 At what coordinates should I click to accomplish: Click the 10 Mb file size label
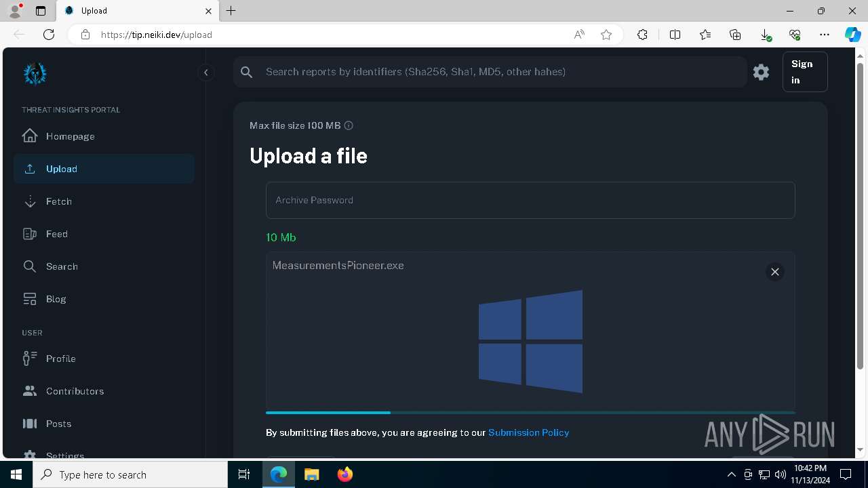tap(281, 237)
